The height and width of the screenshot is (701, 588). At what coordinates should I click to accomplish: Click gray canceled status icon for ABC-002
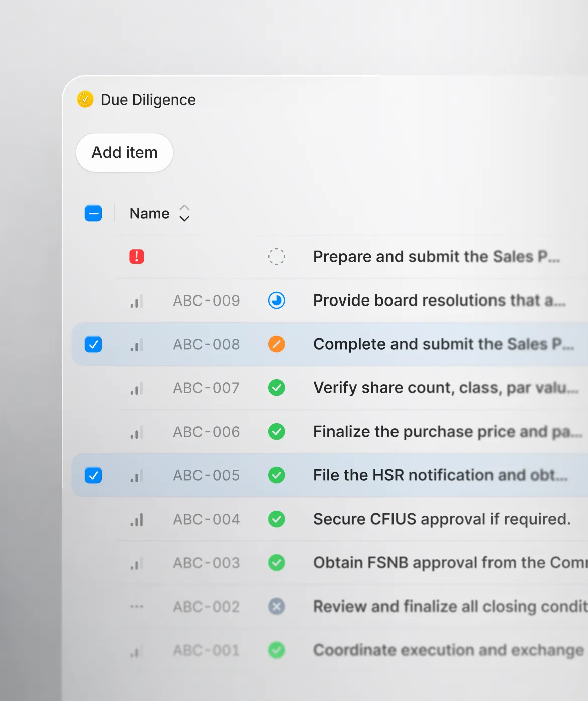277,607
